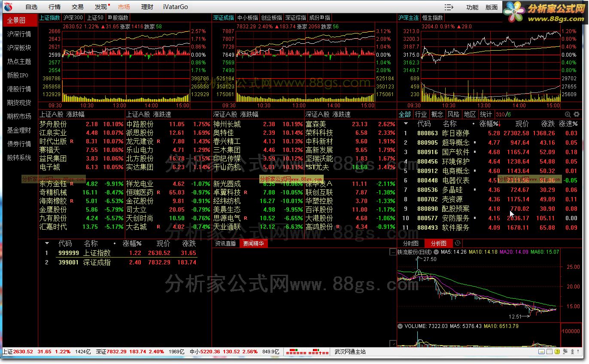Screen dimensions: 589x364
Task: Expand the 铁流股份(日线) chart dropdown arrow
Action: pos(436,252)
